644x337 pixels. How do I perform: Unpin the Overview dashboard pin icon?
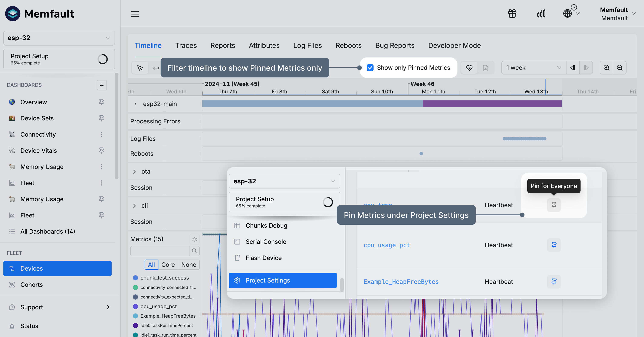coord(102,102)
